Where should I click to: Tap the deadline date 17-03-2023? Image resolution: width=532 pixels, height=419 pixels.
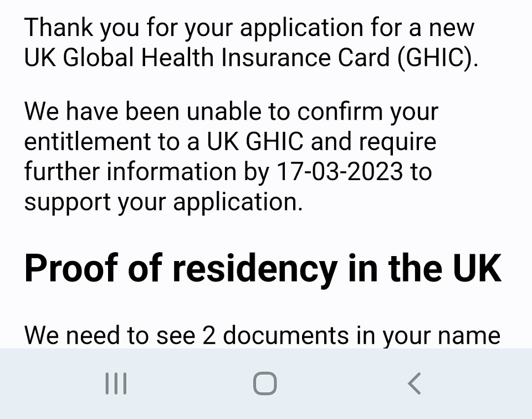point(340,172)
